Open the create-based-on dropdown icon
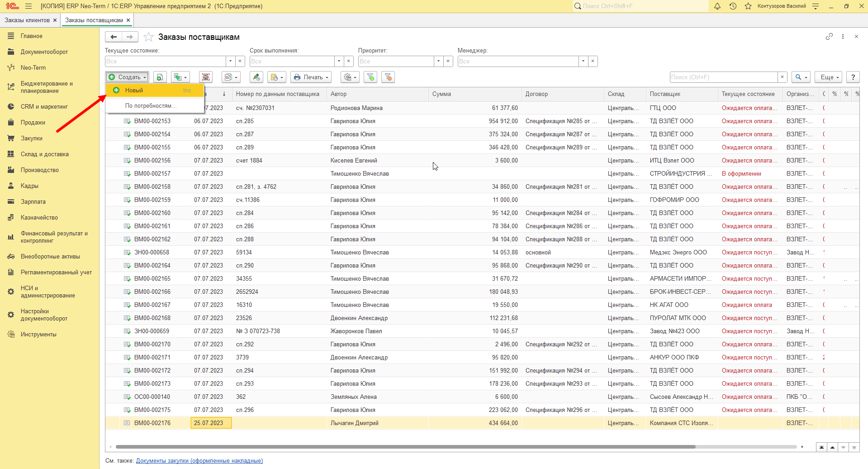The height and width of the screenshot is (469, 868). tap(180, 77)
